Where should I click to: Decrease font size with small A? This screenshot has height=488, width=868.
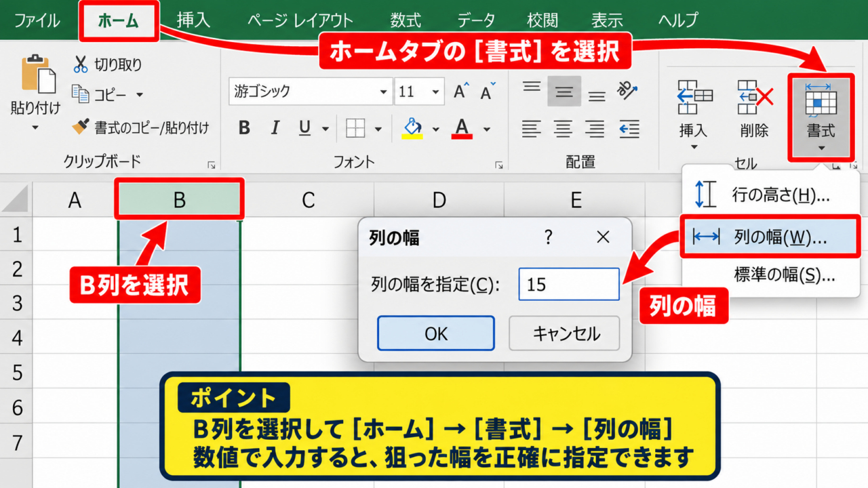488,91
